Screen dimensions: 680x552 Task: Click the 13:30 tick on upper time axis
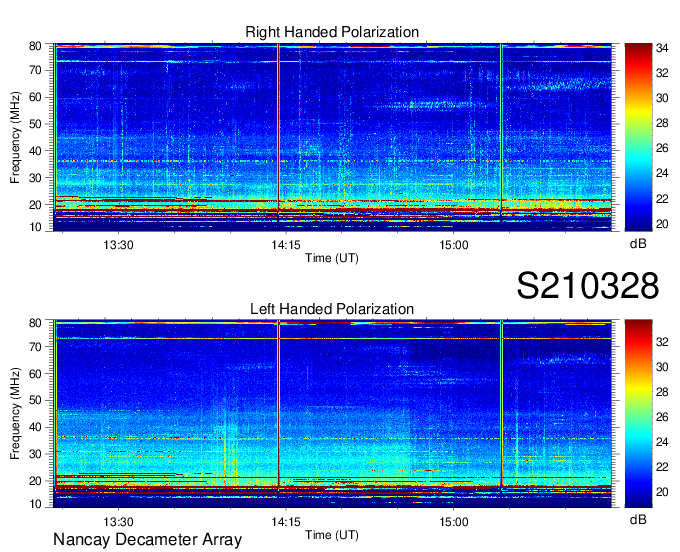pyautogui.click(x=118, y=245)
